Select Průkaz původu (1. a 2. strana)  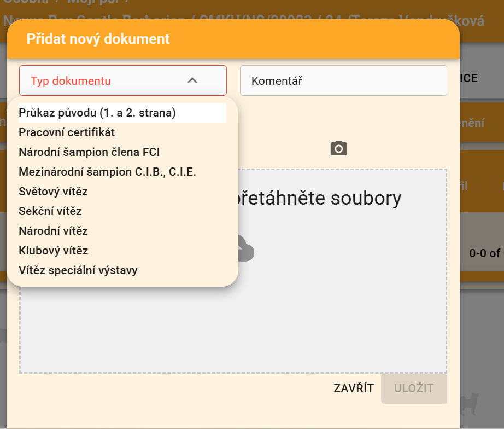(97, 113)
